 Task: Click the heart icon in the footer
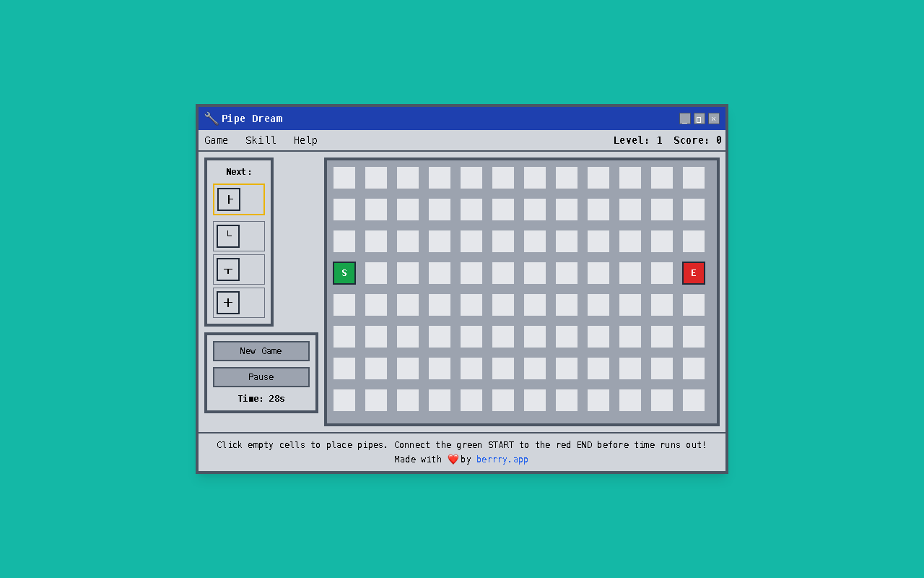pyautogui.click(x=453, y=459)
